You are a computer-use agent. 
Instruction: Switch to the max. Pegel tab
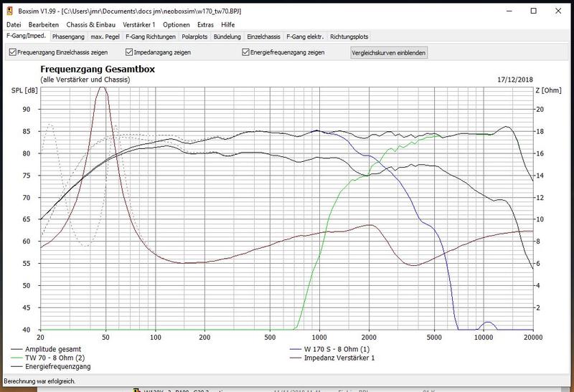(105, 37)
